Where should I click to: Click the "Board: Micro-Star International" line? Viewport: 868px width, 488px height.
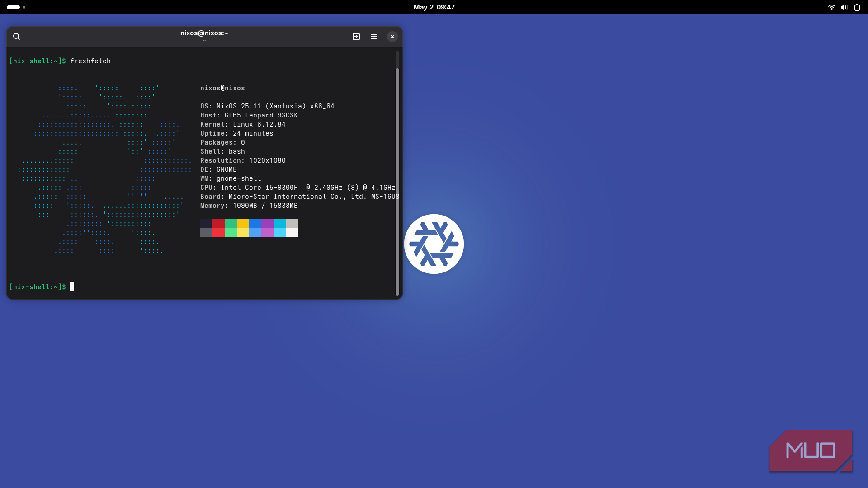[x=300, y=197]
